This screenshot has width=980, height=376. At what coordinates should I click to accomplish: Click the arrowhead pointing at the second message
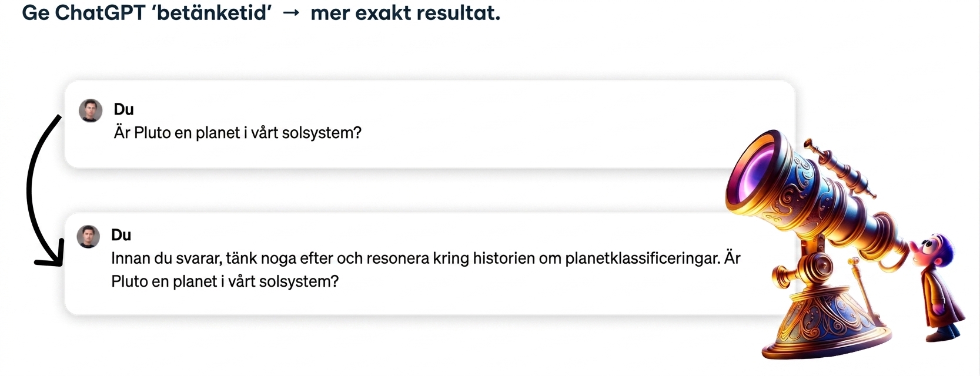coord(51,255)
